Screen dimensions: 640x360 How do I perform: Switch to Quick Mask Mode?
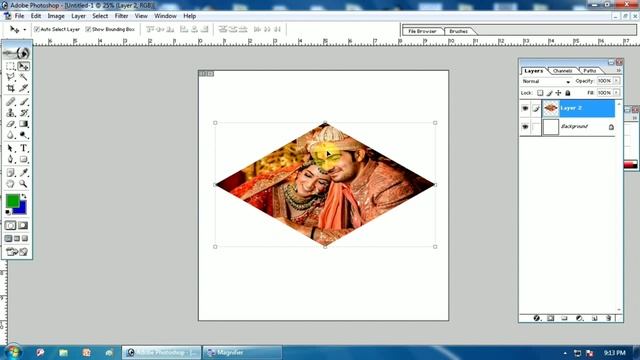tap(23, 225)
